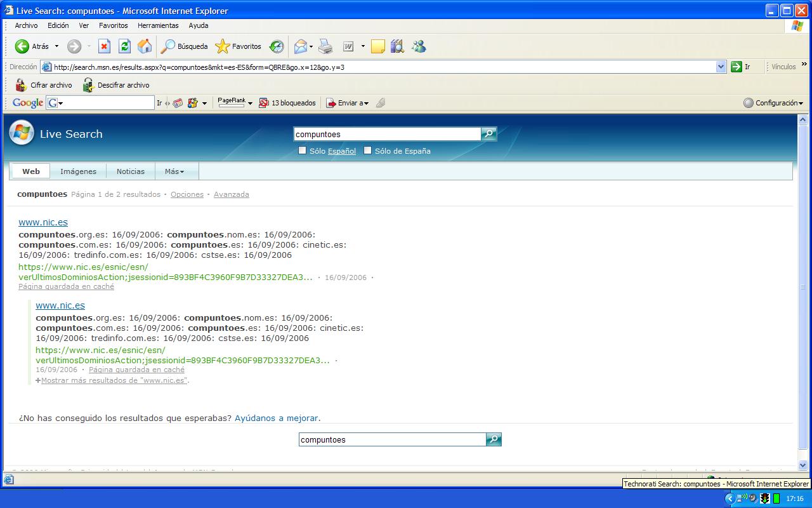The width and height of the screenshot is (812, 508).
Task: Switch to the Imágenes tab
Action: click(x=78, y=171)
